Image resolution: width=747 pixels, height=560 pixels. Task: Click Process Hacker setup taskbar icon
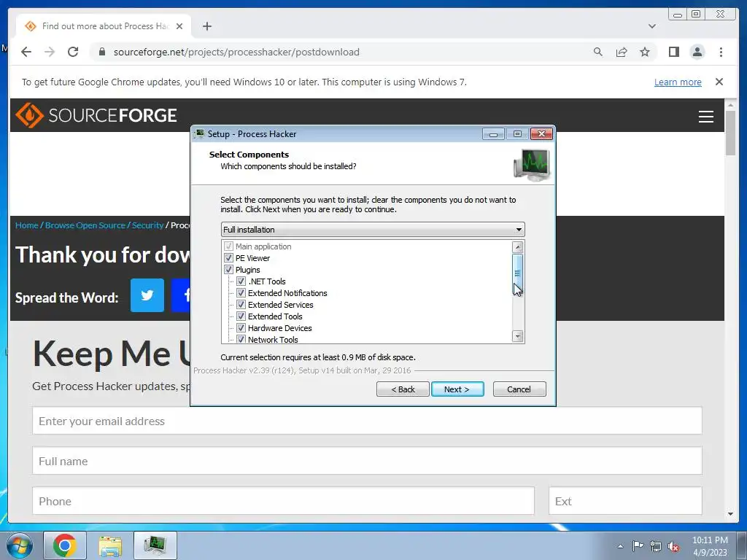pos(155,545)
